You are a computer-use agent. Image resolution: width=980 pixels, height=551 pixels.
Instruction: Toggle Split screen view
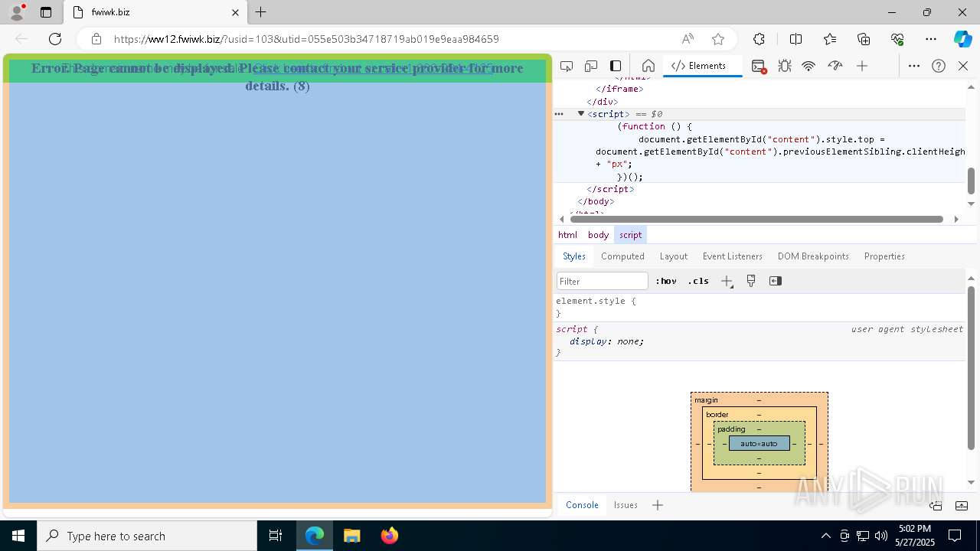(795, 39)
